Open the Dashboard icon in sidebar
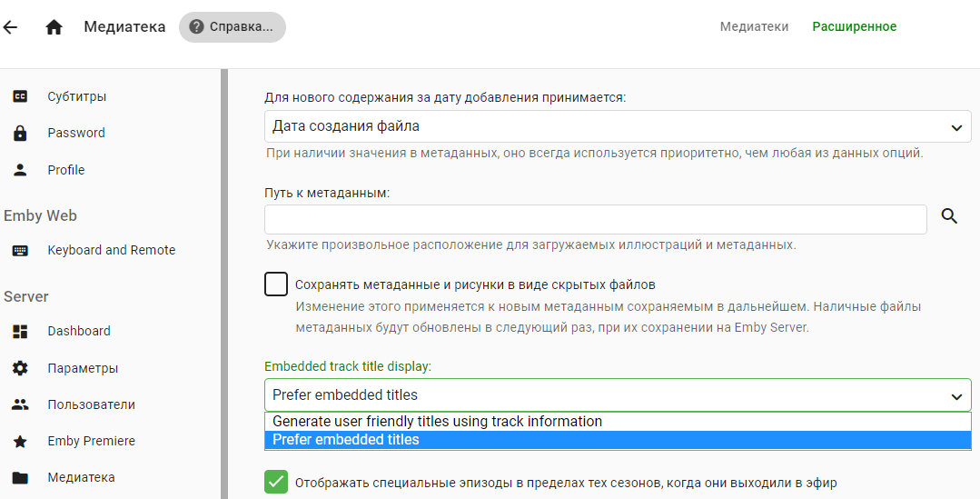The height and width of the screenshot is (499, 980). [20, 332]
